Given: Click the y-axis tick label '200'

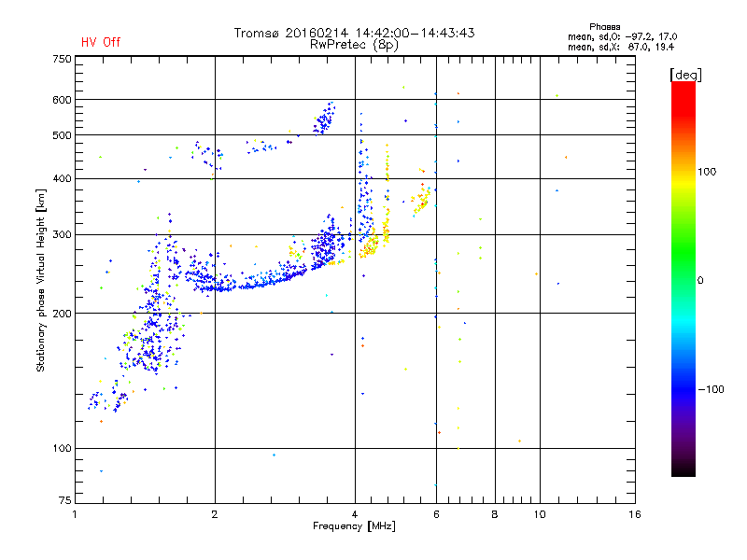Looking at the screenshot, I should click(x=62, y=314).
